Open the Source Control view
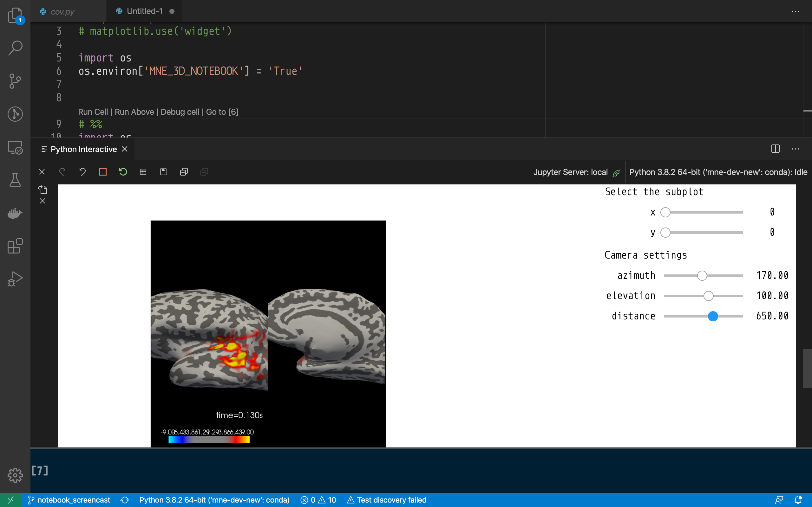The width and height of the screenshot is (812, 507). click(x=15, y=81)
